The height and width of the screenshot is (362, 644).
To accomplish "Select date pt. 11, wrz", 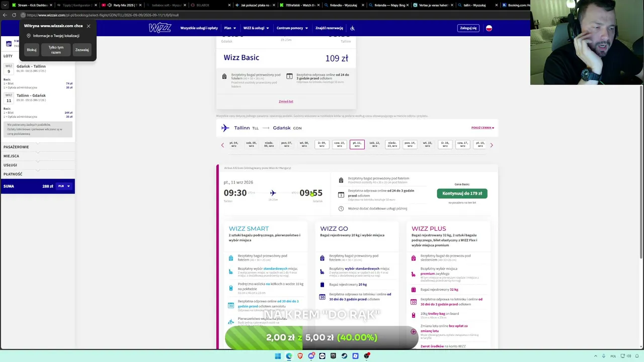I will coord(357,145).
